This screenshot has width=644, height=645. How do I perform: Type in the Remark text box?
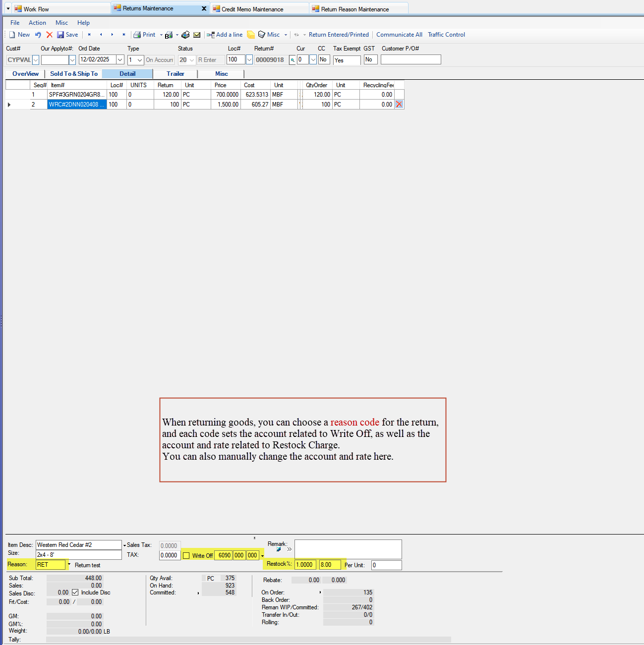348,549
